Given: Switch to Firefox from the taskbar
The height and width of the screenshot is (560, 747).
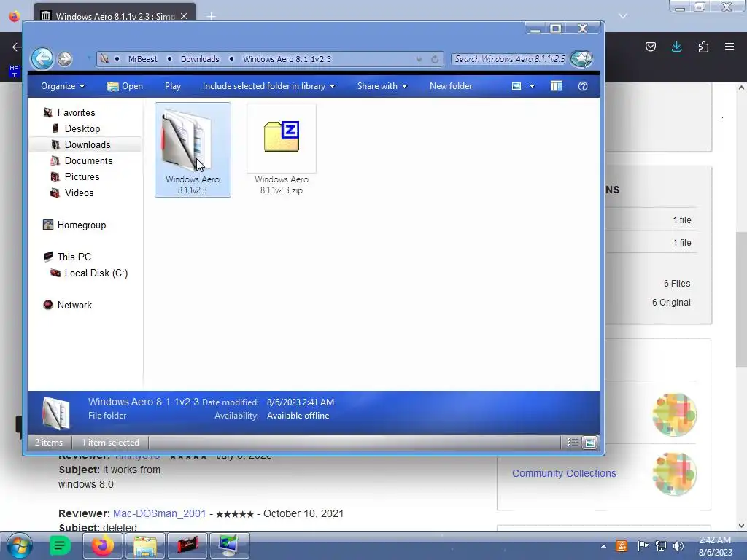Looking at the screenshot, I should (x=102, y=545).
